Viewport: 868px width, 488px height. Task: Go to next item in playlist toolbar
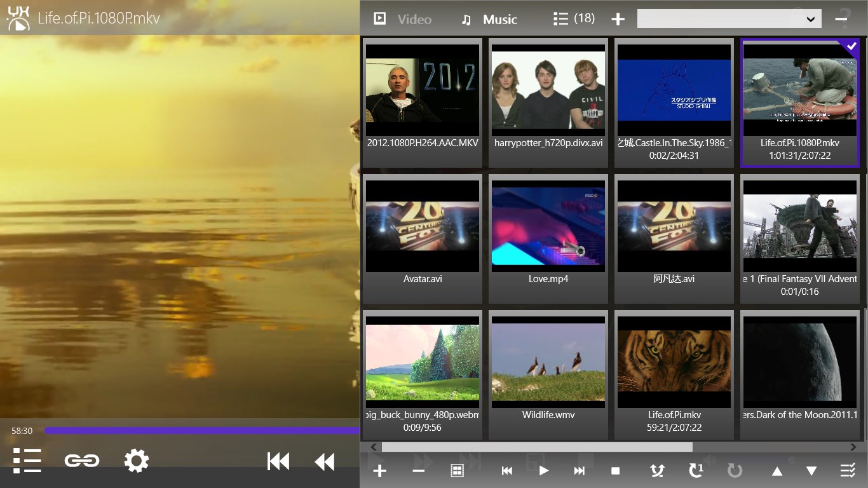pyautogui.click(x=579, y=471)
